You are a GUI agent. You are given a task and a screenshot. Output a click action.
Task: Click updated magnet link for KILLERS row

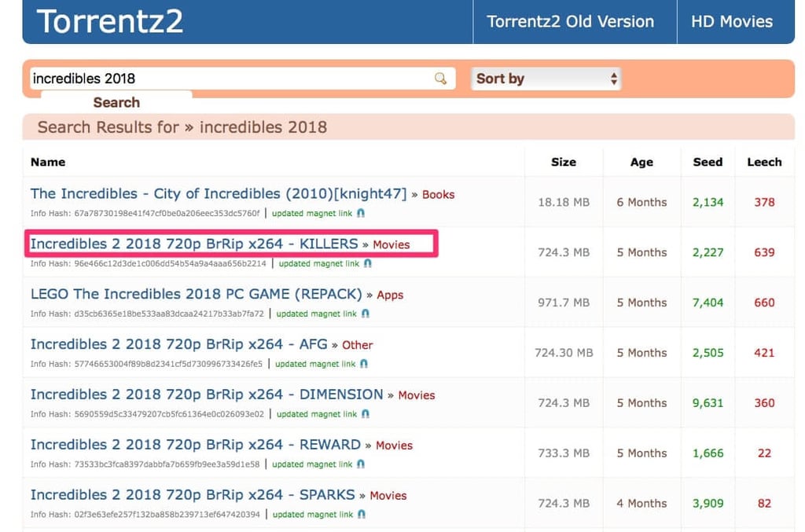(319, 263)
